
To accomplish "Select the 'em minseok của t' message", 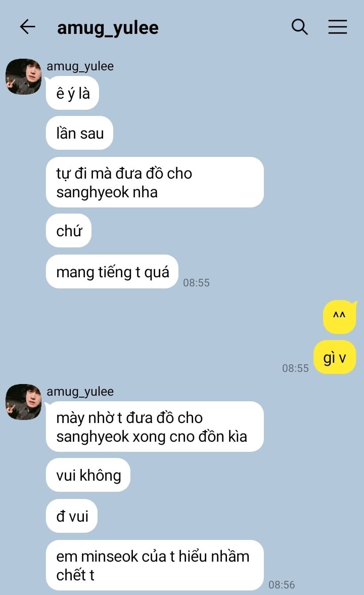I will 155,566.
